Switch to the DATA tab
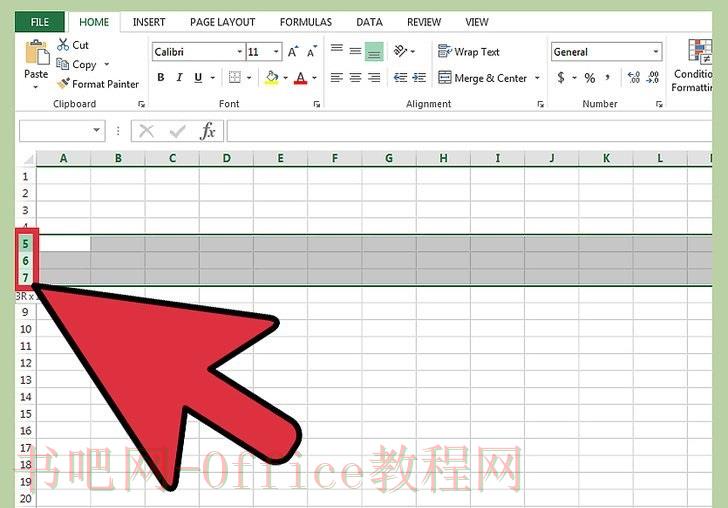This screenshot has height=508, width=728. tap(369, 22)
